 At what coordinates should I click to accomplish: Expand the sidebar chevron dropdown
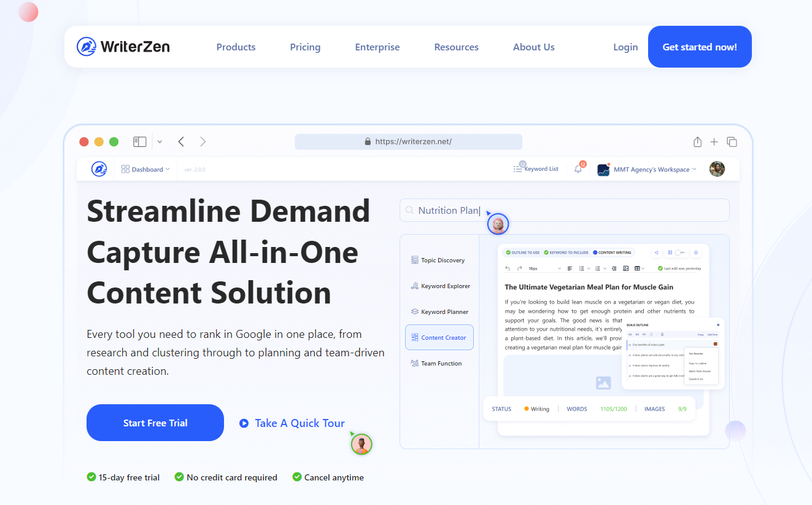(x=160, y=142)
